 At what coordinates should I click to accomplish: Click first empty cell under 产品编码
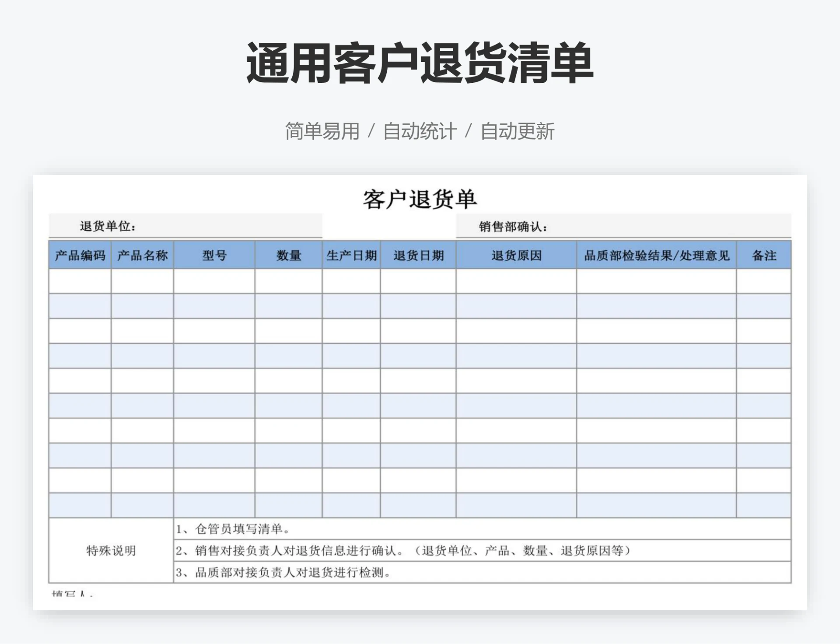point(80,281)
